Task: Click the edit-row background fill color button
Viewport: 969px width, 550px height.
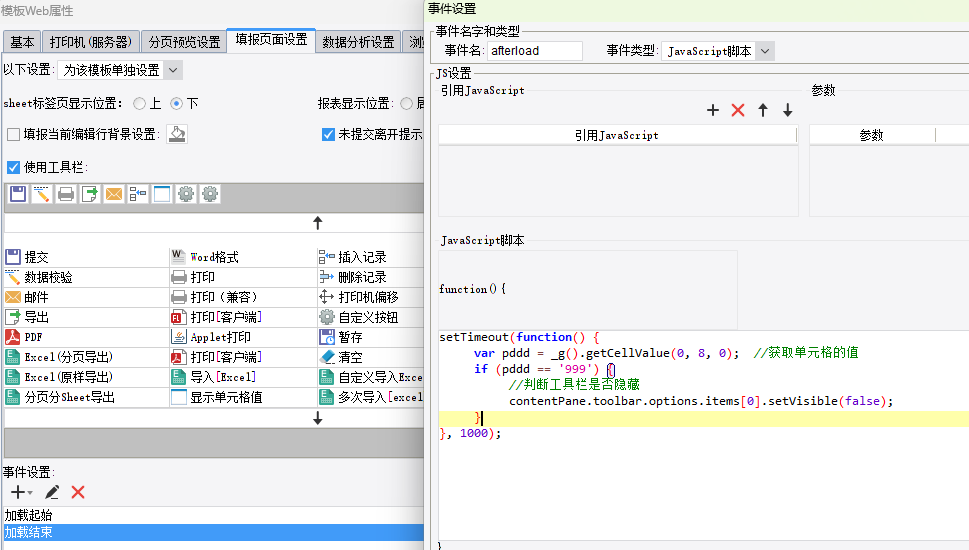Action: coord(177,134)
